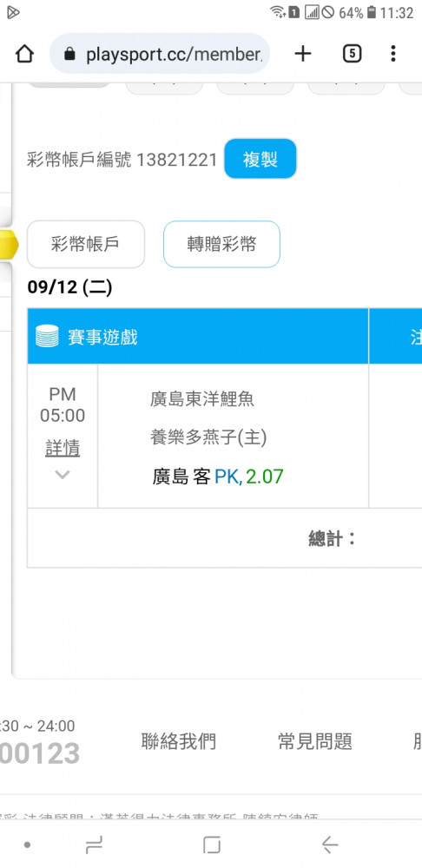Open the browser three-dot menu
Image resolution: width=422 pixels, height=868 pixels.
coord(393,54)
